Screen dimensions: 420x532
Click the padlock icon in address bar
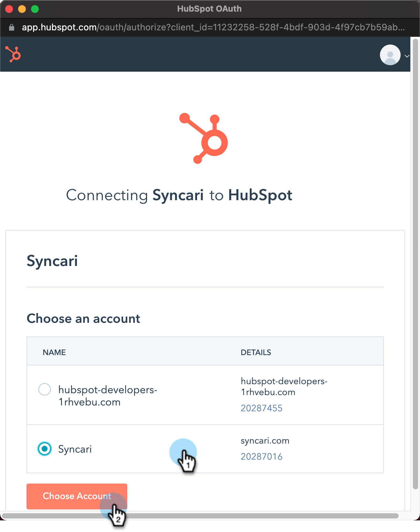click(12, 27)
